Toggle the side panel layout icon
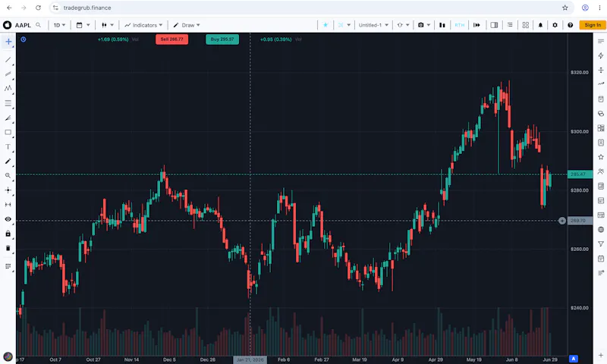Viewport: 607px width, 364px height. tap(494, 25)
